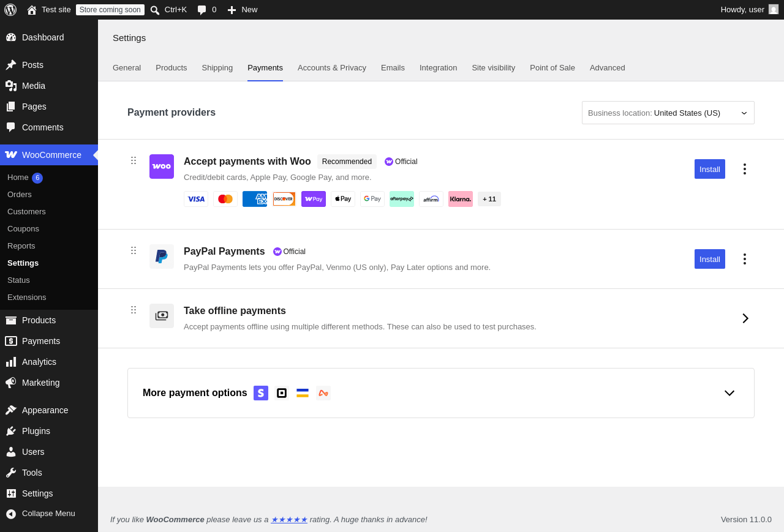This screenshot has width=784, height=532.
Task: Switch to the Shipping tab
Action: (217, 68)
